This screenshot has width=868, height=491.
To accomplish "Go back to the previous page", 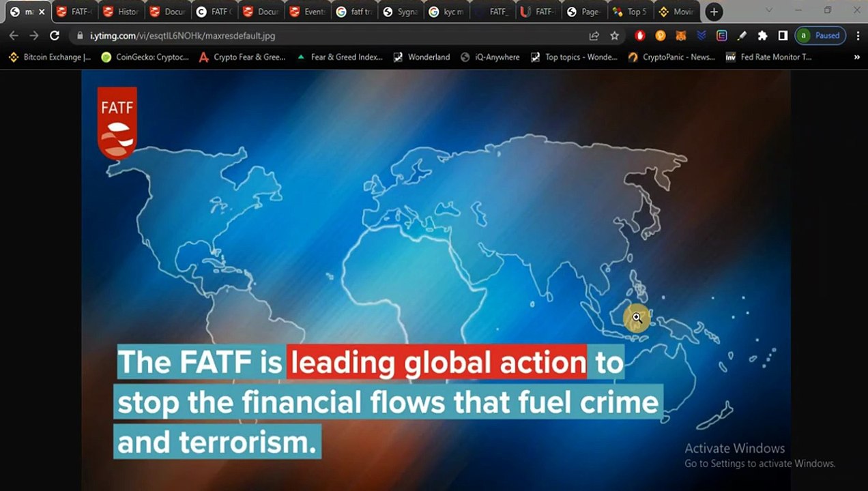I will tap(14, 35).
